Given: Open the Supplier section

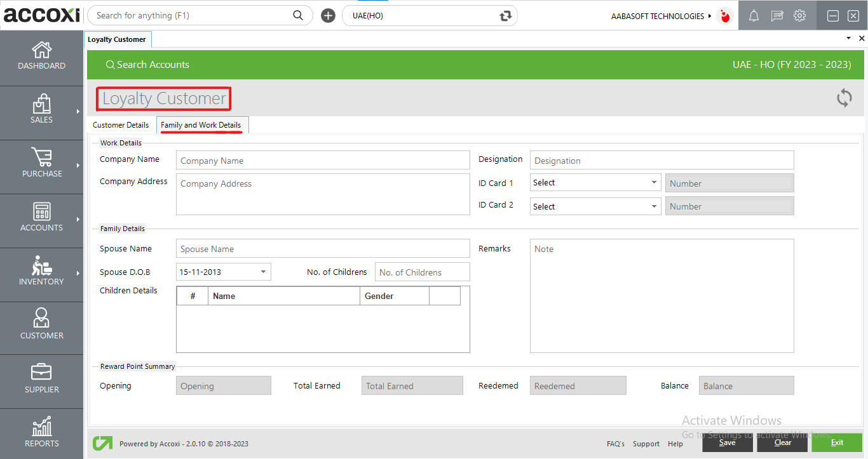Looking at the screenshot, I should coord(41,381).
